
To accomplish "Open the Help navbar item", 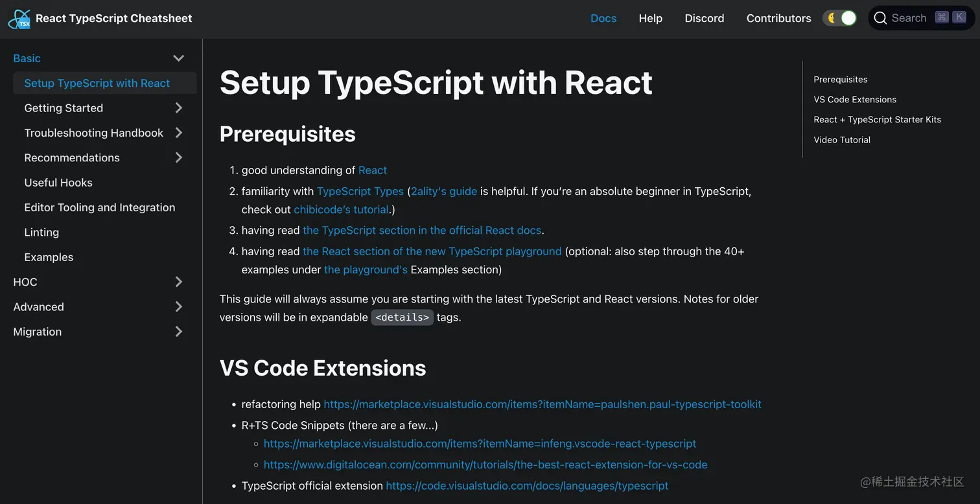I will coord(651,18).
